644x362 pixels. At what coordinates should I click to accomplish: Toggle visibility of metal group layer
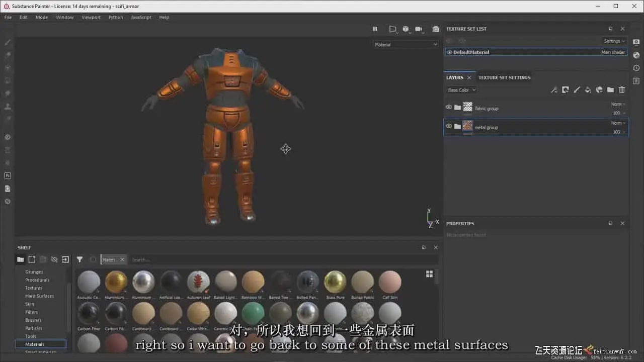coord(448,126)
